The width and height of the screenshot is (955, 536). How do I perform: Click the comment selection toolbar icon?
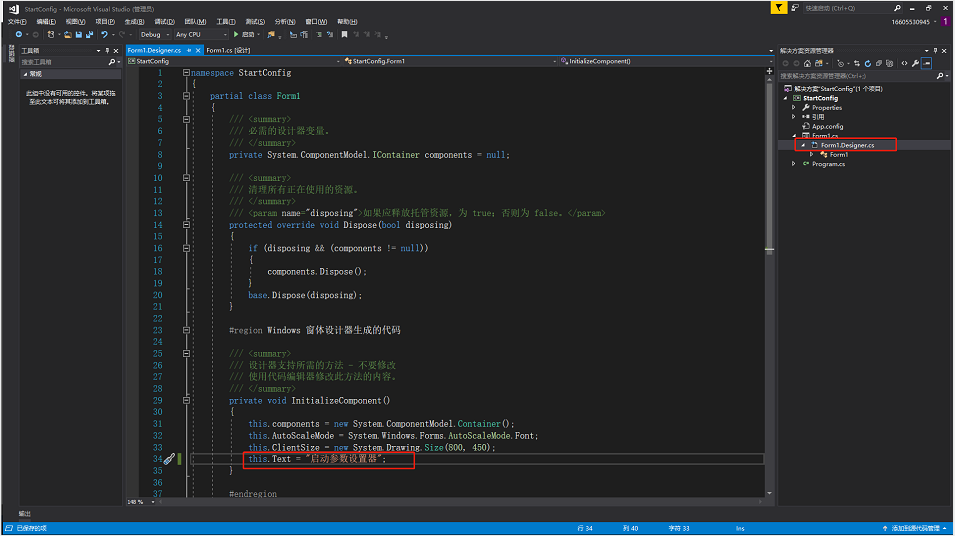pos(319,35)
